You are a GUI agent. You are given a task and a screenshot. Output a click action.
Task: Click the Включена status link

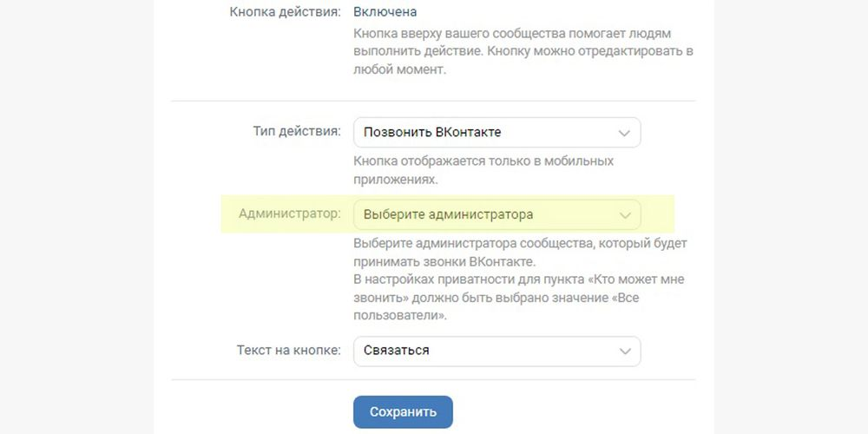coord(385,11)
